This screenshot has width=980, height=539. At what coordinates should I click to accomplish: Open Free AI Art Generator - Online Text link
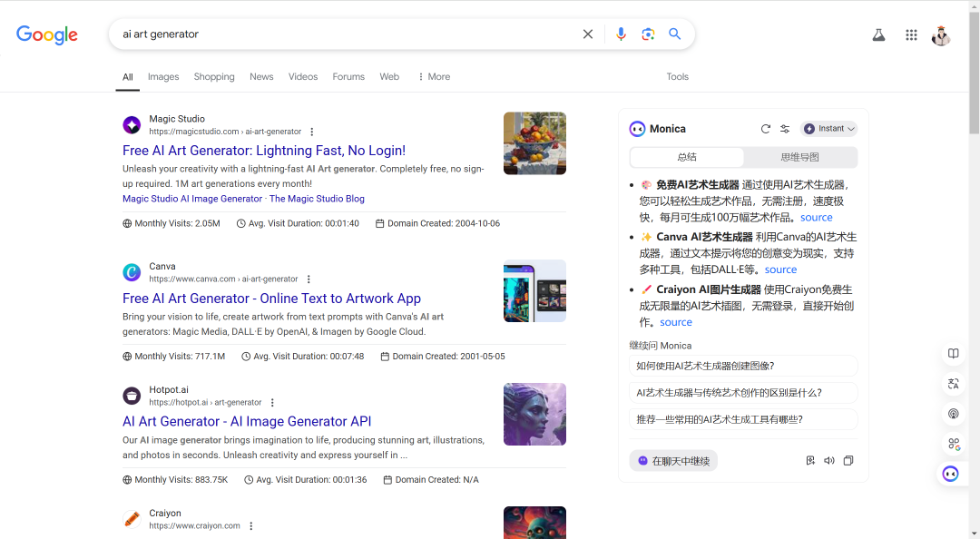(x=271, y=299)
